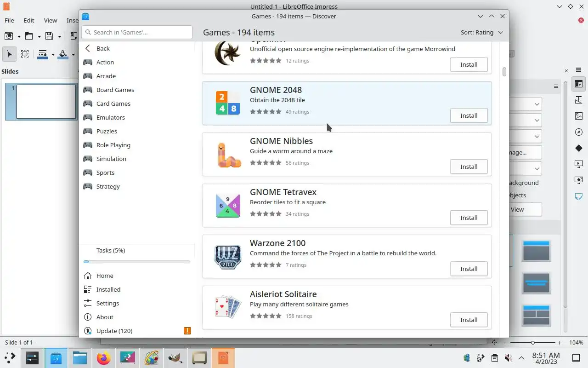Launch Firefox from the taskbar
This screenshot has height=368, width=588.
104,358
